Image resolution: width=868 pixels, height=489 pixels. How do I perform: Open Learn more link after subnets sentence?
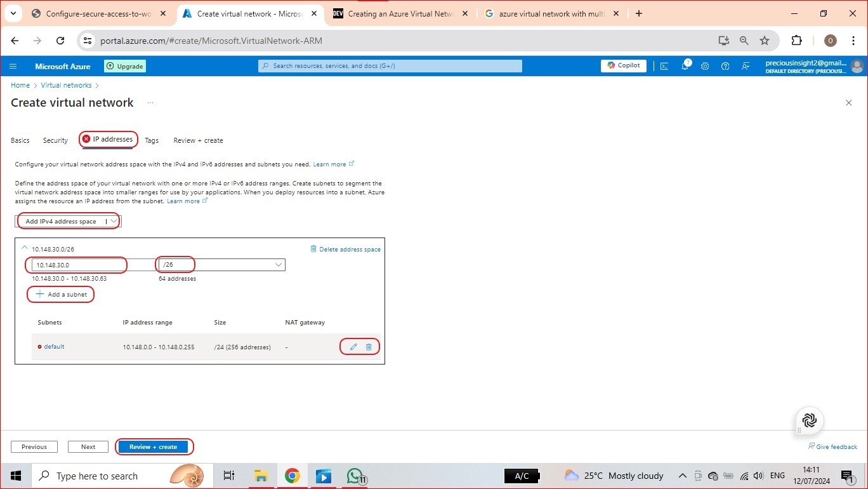tap(333, 164)
